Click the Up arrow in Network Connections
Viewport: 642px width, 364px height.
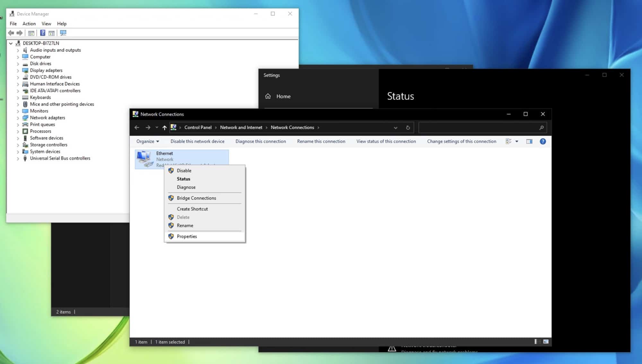click(164, 128)
